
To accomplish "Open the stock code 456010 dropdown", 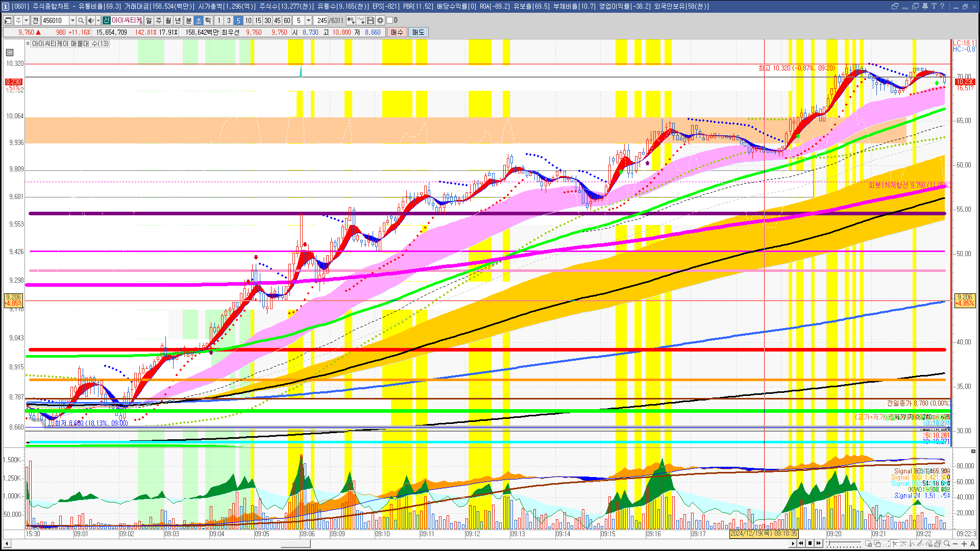I will [72, 20].
